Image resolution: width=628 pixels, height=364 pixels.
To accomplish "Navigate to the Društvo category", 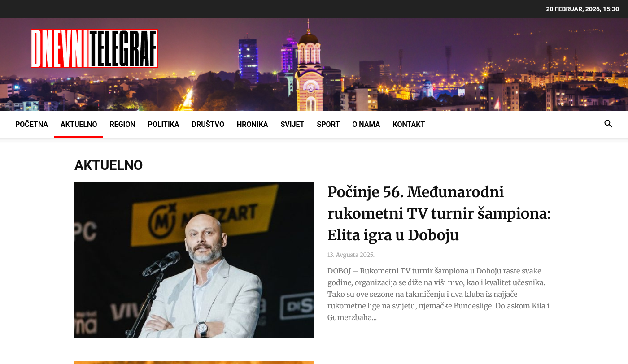I will (x=208, y=124).
